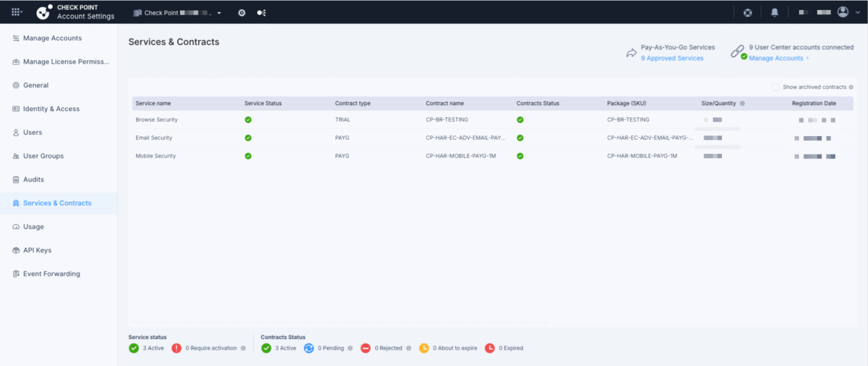Image resolution: width=868 pixels, height=366 pixels.
Task: Click the CP-BR-TESTING package SKU cell
Action: [x=628, y=120]
